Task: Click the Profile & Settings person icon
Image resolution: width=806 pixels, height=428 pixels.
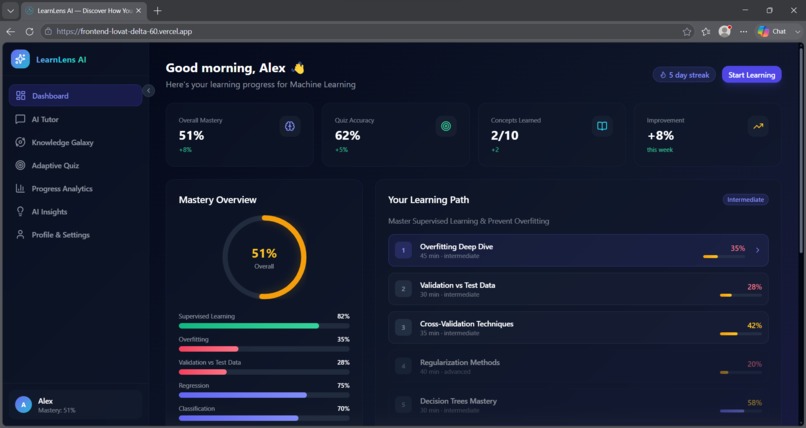Action: (20, 235)
